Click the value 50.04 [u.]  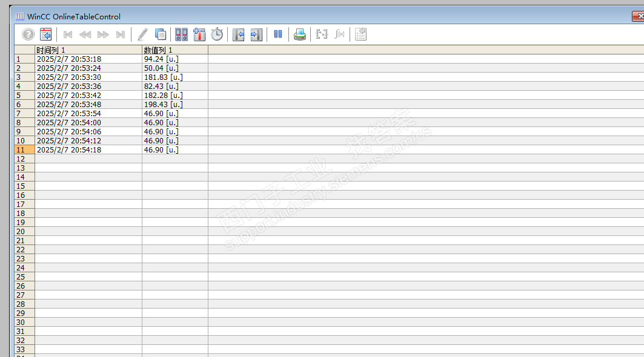(x=161, y=68)
